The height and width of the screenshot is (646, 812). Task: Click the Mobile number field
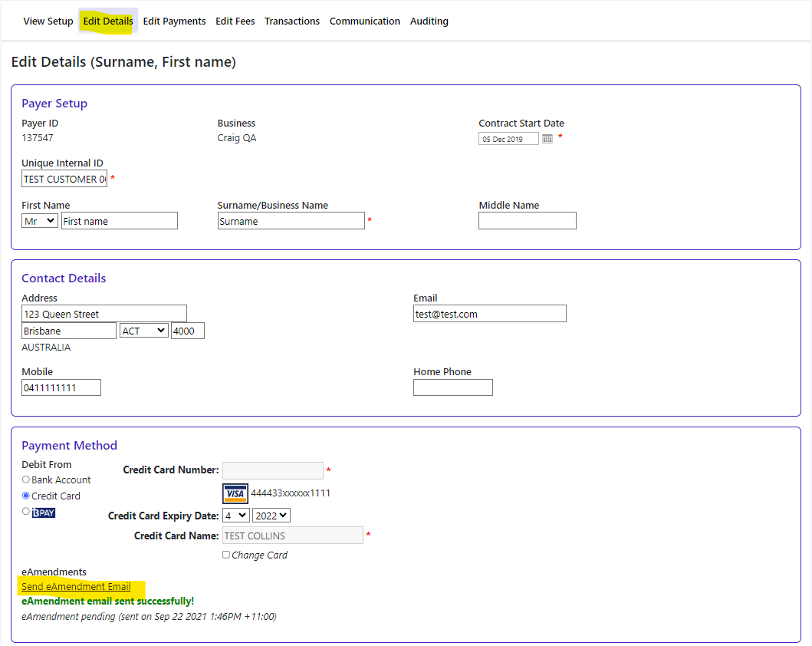[x=61, y=388]
